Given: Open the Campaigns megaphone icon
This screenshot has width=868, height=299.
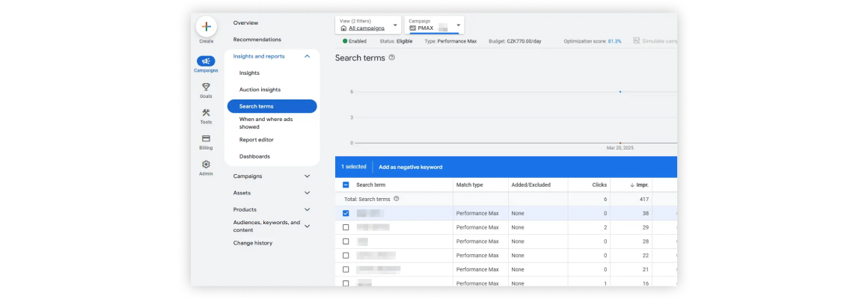Looking at the screenshot, I should point(206,61).
